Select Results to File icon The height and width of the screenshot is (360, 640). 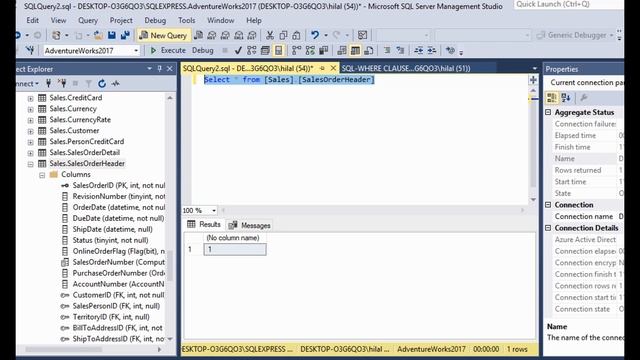(369, 51)
